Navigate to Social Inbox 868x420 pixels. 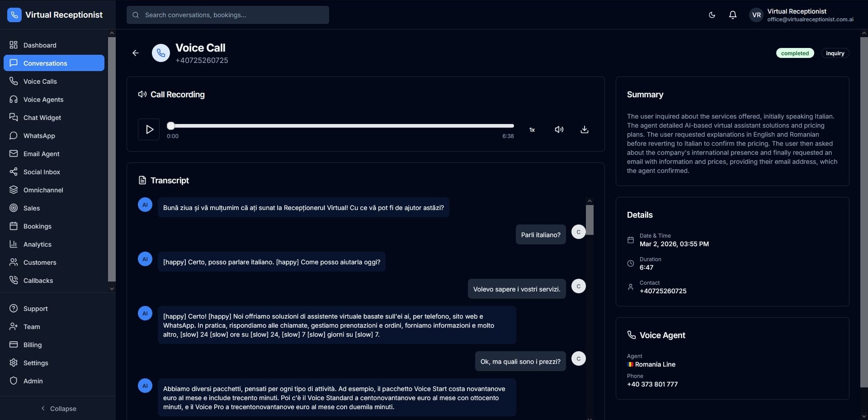click(x=42, y=172)
